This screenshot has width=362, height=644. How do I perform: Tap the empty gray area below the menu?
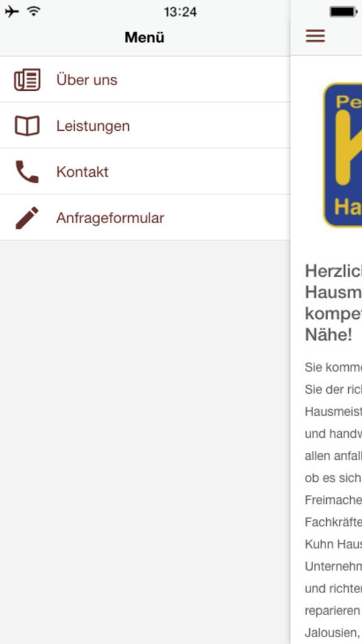[145, 442]
